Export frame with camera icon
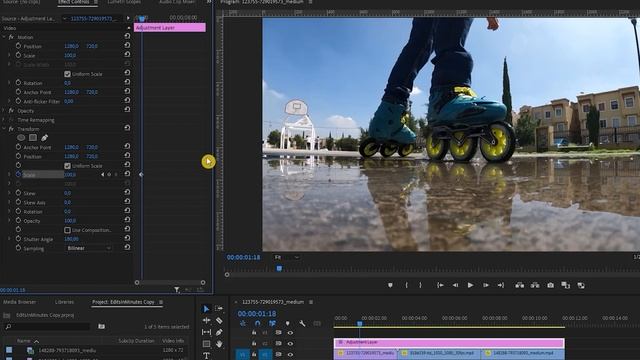 [x=550, y=285]
